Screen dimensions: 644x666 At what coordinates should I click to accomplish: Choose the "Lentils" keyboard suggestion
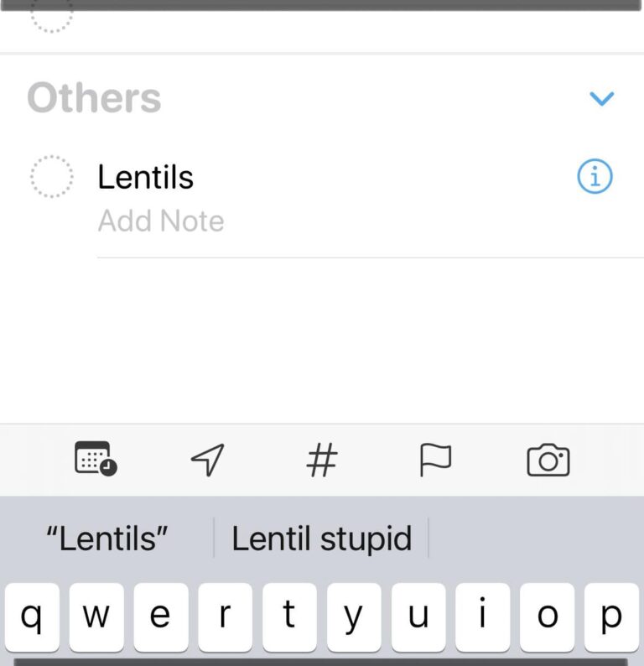point(107,539)
